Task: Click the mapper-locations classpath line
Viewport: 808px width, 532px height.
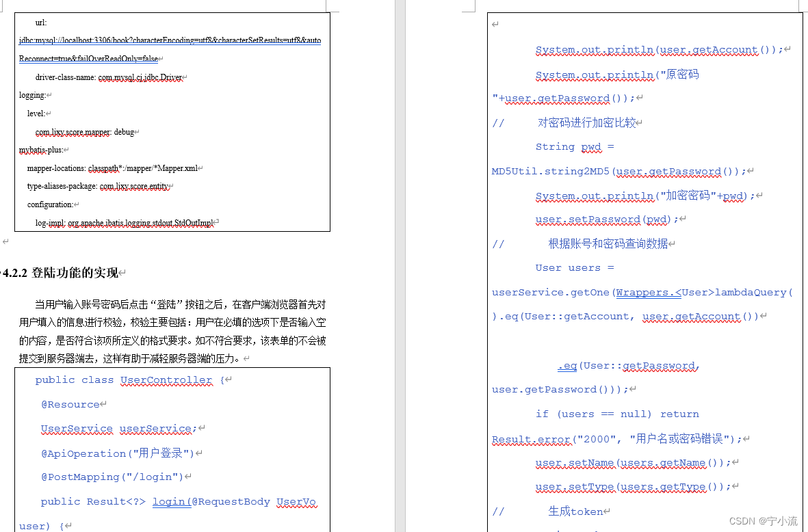Action: 112,168
